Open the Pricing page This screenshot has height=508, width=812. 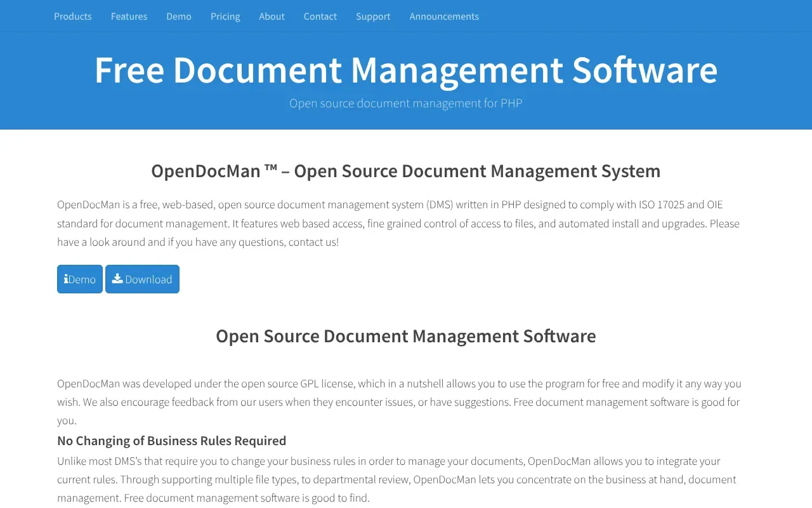(x=225, y=16)
